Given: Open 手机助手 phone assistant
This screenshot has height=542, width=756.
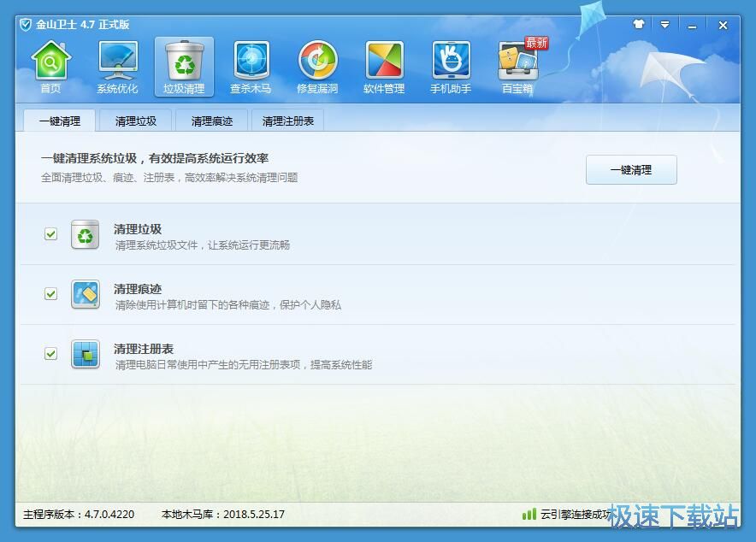Looking at the screenshot, I should click(451, 67).
